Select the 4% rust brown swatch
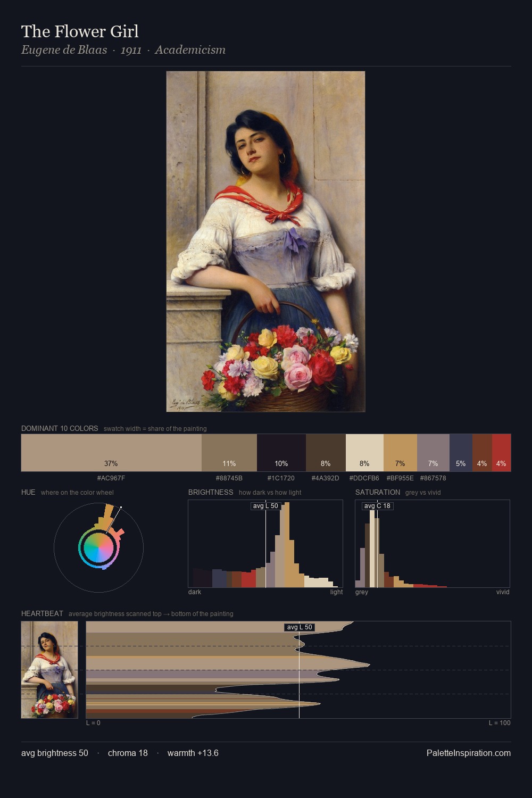 pos(482,453)
